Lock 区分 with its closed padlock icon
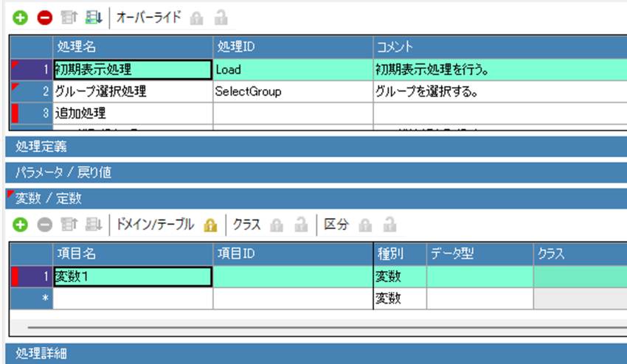Viewport: 627px width, 364px height. click(365, 225)
